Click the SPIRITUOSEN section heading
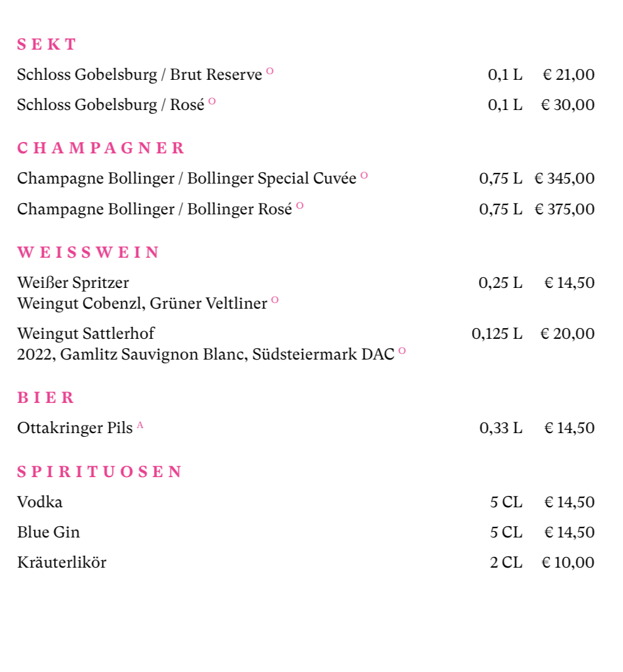This screenshot has width=623, height=672. coord(99,472)
